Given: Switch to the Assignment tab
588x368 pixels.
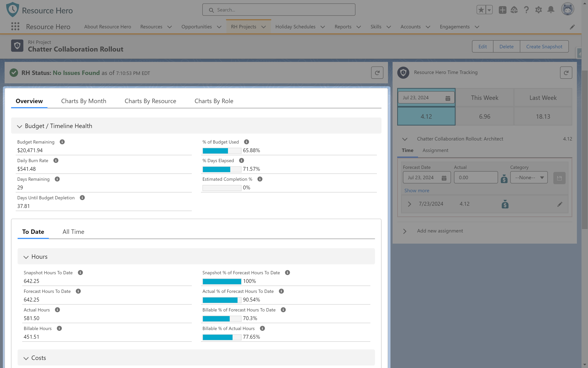Looking at the screenshot, I should pyautogui.click(x=435, y=150).
